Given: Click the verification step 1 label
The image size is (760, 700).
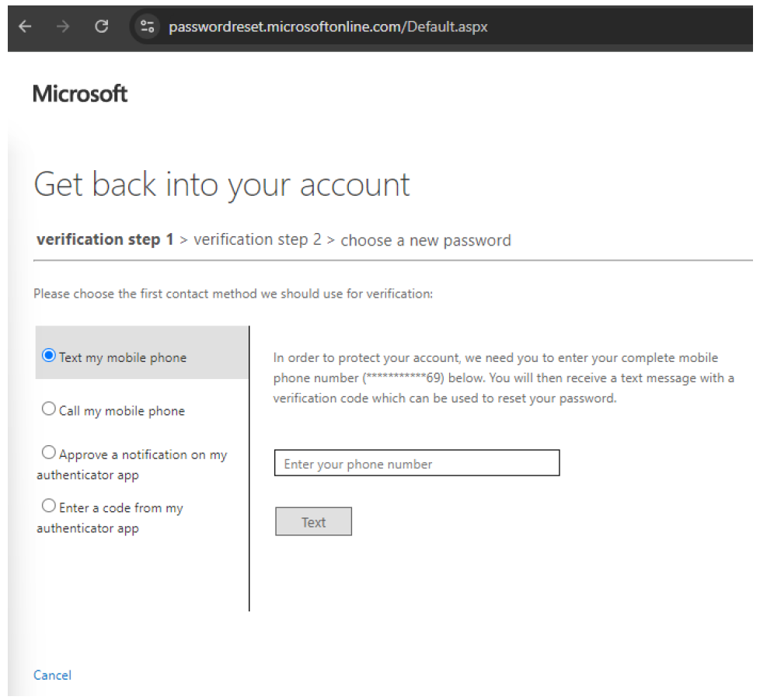Looking at the screenshot, I should coord(105,239).
